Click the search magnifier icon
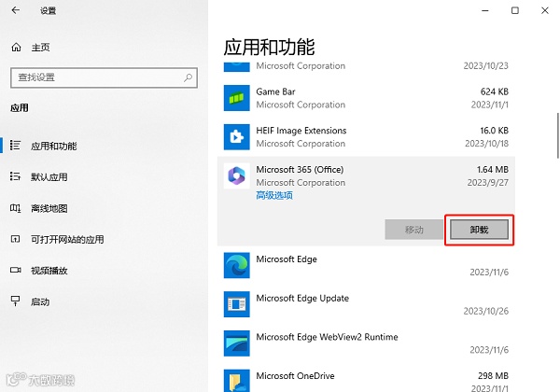560x392 pixels. pyautogui.click(x=188, y=77)
